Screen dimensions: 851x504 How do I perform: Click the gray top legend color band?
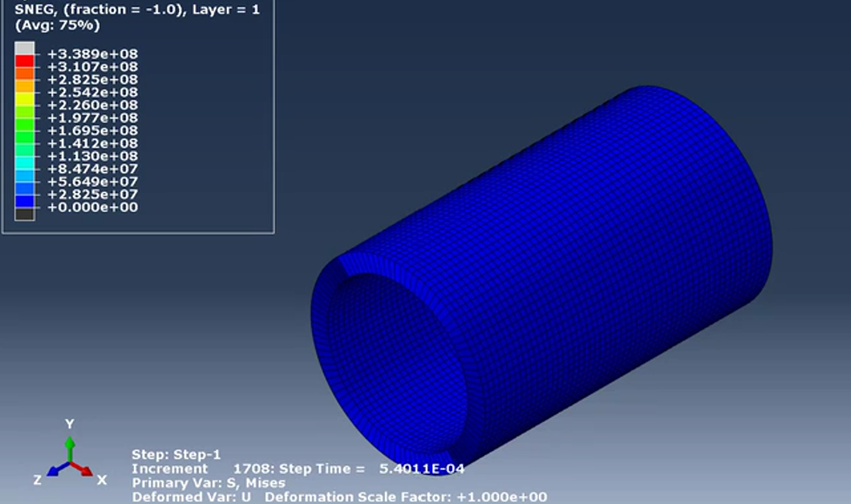[x=24, y=48]
